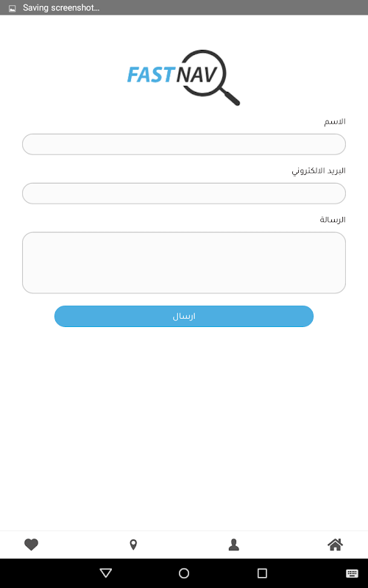Click the blue FAST text in logo
The height and width of the screenshot is (588, 368).
pos(151,75)
